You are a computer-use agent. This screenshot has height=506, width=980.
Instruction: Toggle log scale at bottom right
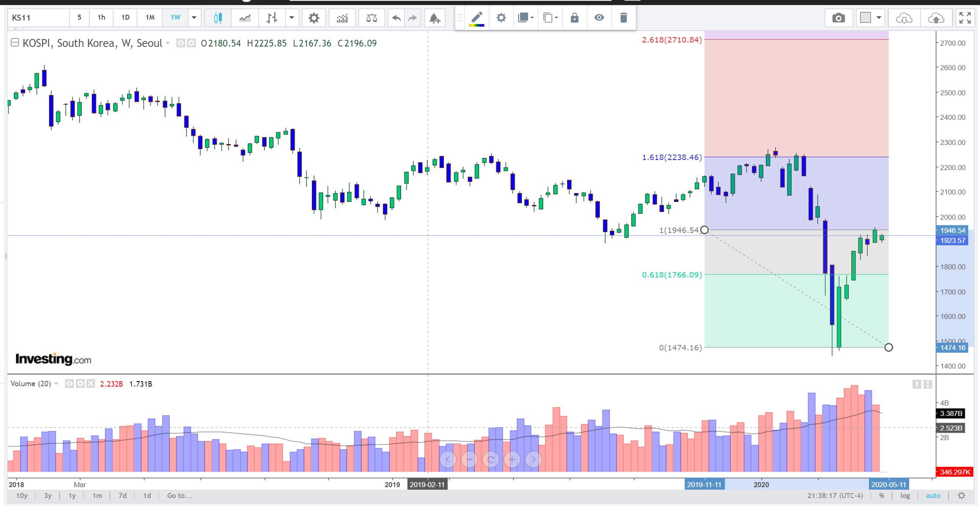[905, 496]
